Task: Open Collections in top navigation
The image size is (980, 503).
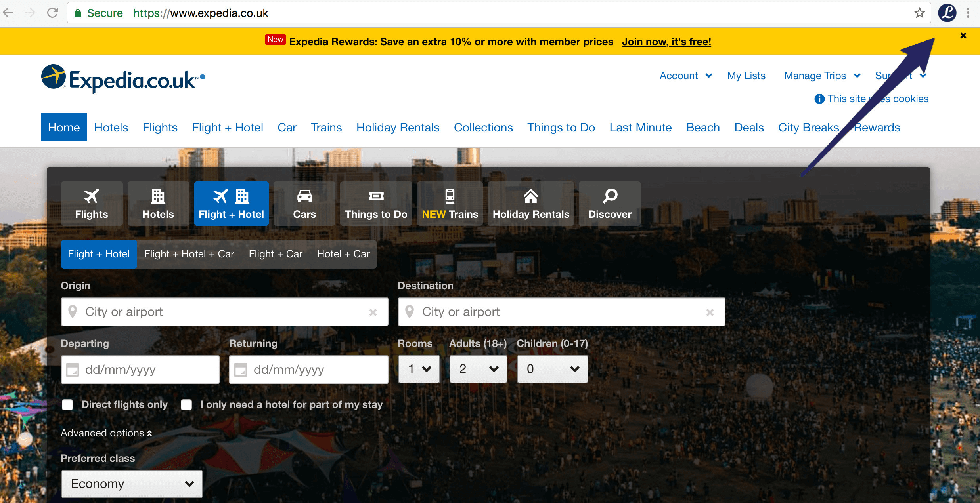Action: click(483, 128)
